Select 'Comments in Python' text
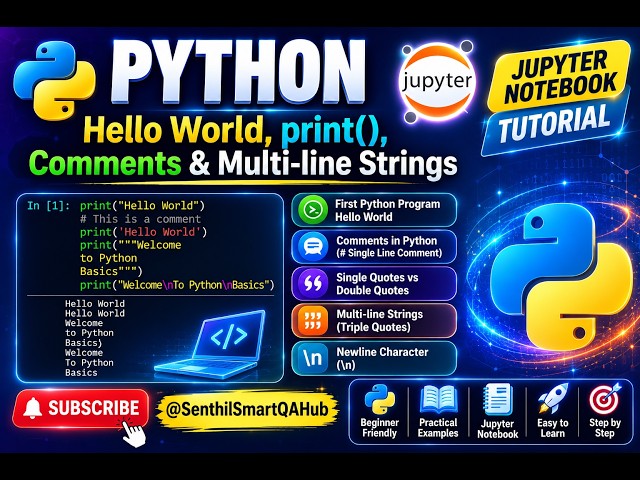 tap(387, 240)
